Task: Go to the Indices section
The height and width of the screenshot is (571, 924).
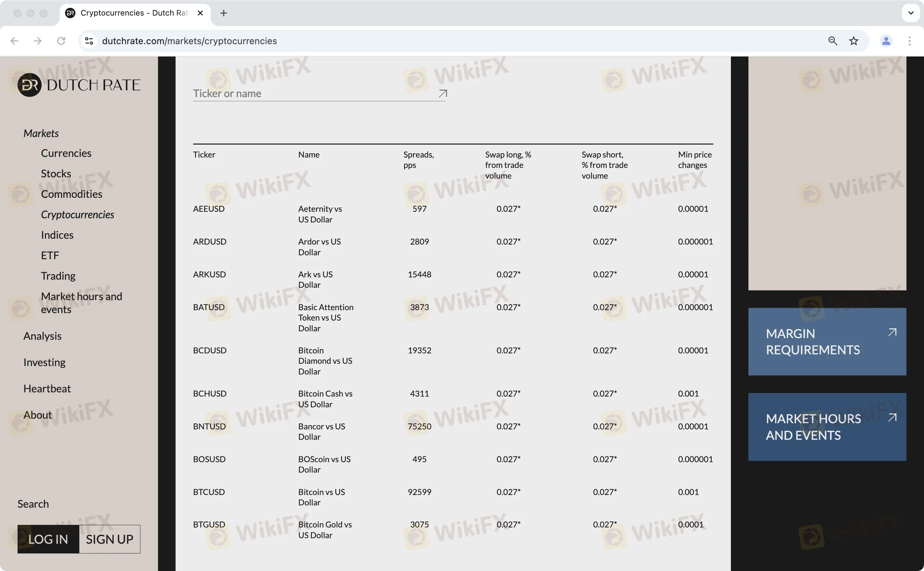Action: (x=57, y=235)
